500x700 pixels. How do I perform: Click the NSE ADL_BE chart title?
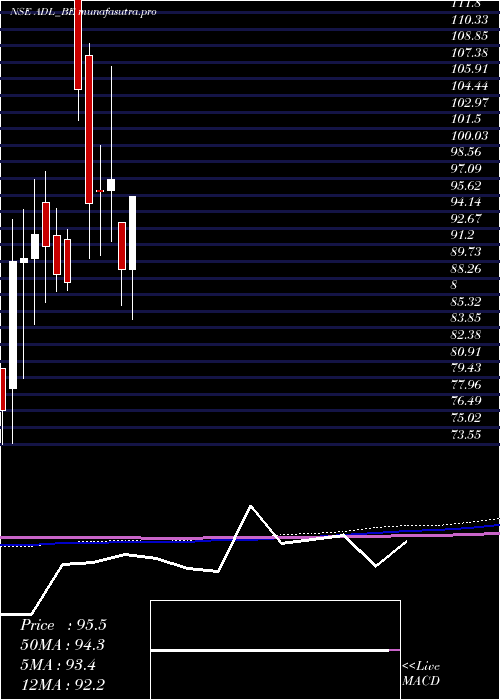pyautogui.click(x=83, y=12)
